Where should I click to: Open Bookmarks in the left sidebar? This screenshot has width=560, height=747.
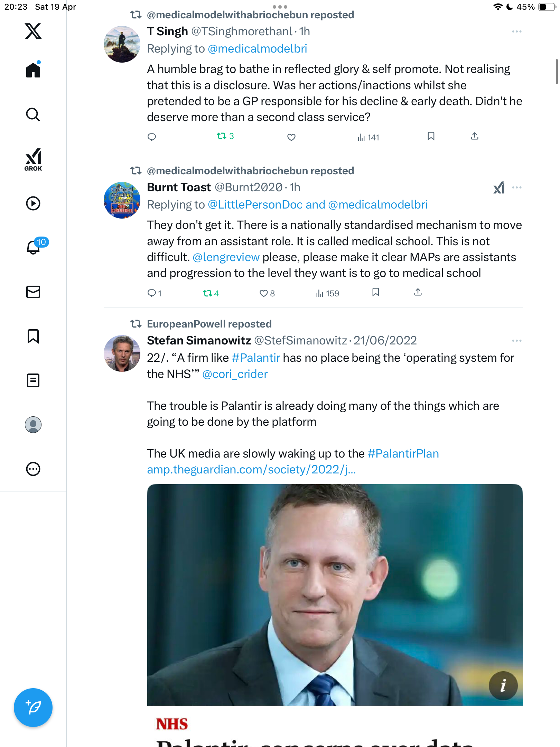pyautogui.click(x=33, y=336)
